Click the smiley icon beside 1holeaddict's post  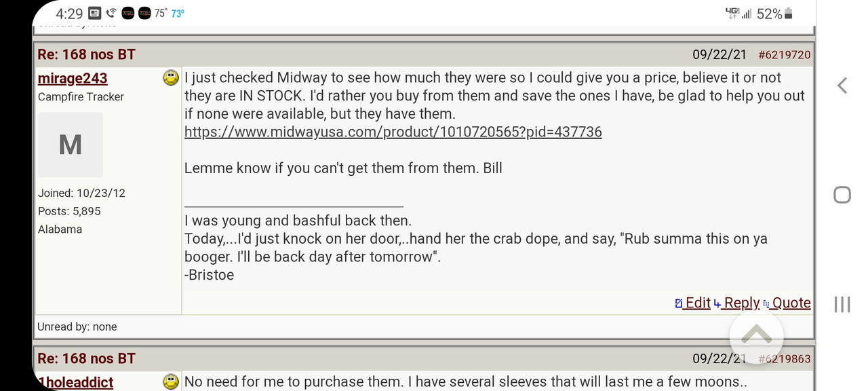tap(171, 381)
